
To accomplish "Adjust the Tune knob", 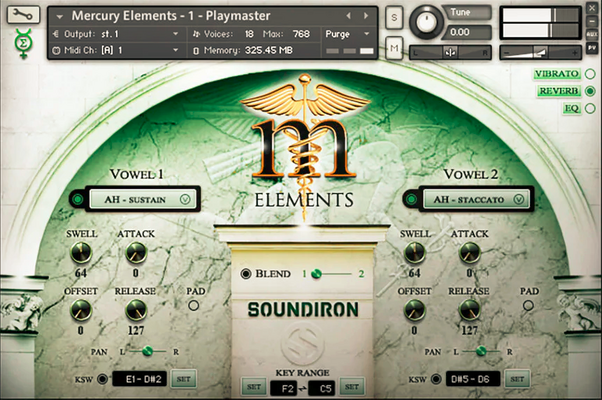I will [426, 22].
